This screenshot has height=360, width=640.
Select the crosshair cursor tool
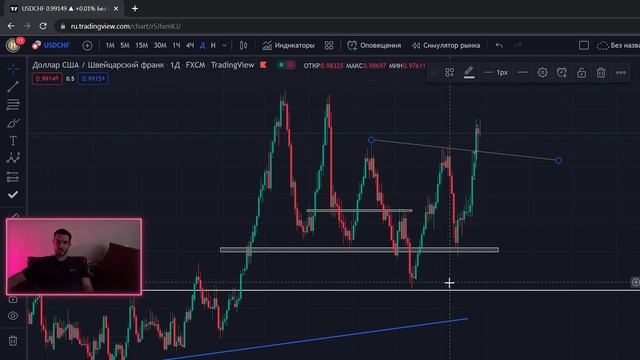(13, 69)
